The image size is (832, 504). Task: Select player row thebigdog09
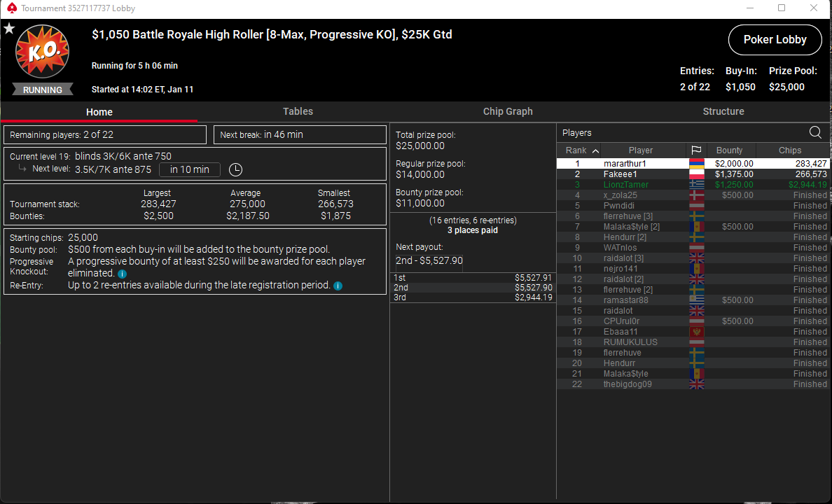[693, 384]
